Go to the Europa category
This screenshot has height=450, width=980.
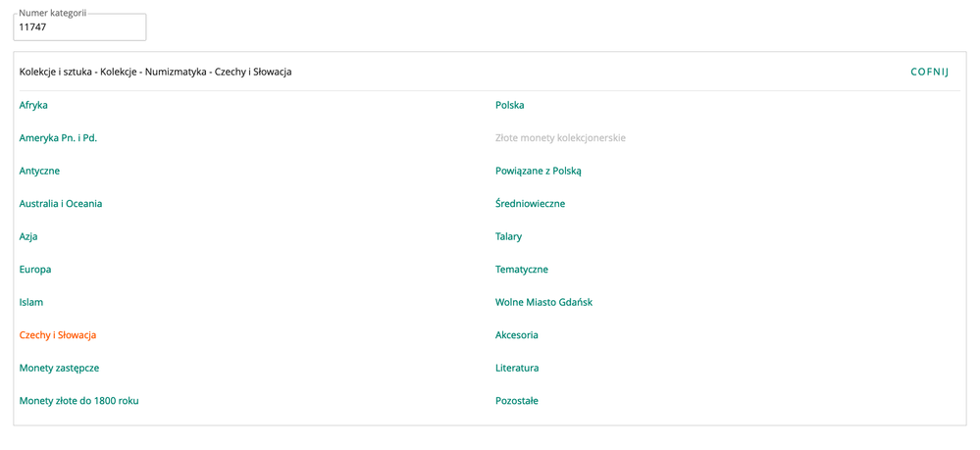[35, 270]
